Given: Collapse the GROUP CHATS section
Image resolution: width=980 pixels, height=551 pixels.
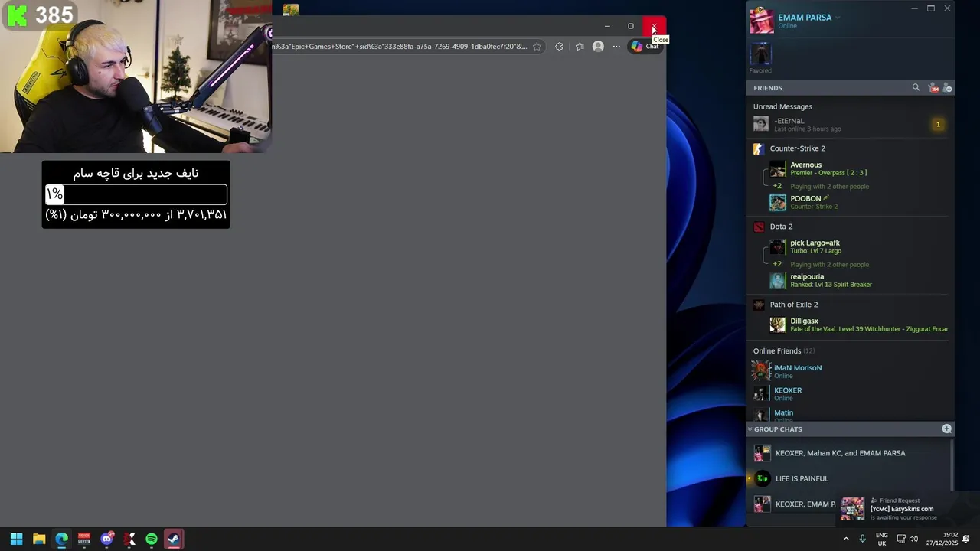Looking at the screenshot, I should (750, 429).
